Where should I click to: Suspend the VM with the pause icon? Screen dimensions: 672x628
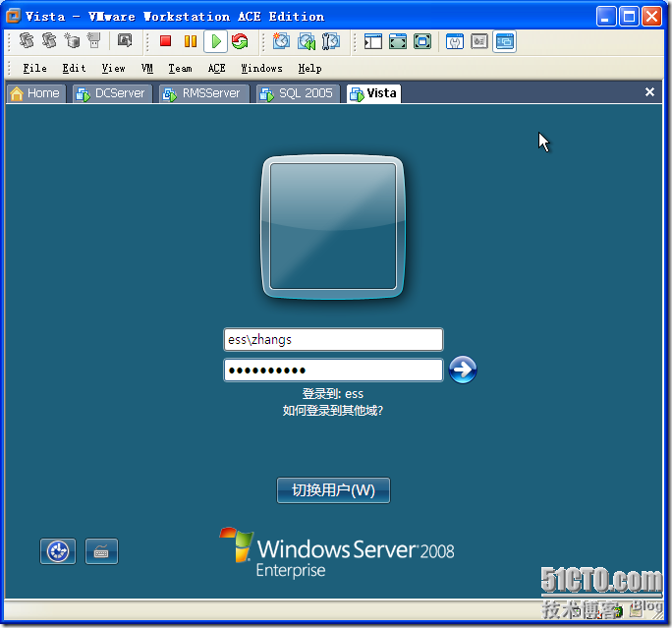coord(191,41)
